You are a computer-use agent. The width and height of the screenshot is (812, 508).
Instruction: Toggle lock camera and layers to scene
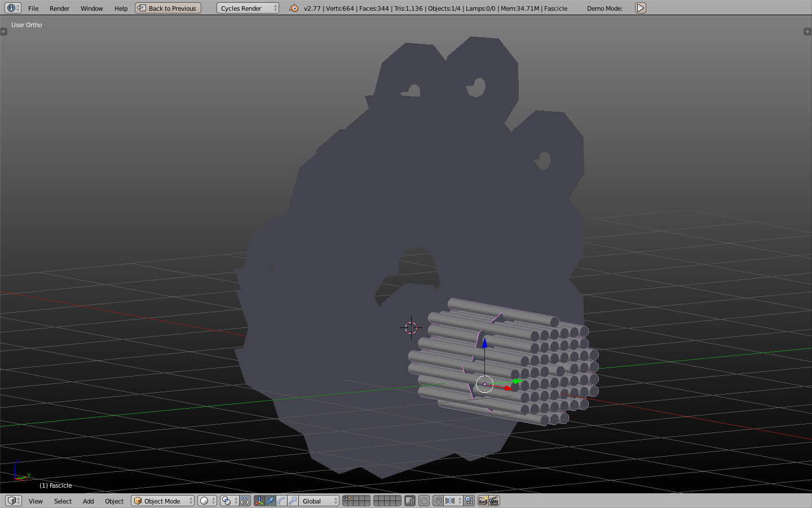point(410,501)
